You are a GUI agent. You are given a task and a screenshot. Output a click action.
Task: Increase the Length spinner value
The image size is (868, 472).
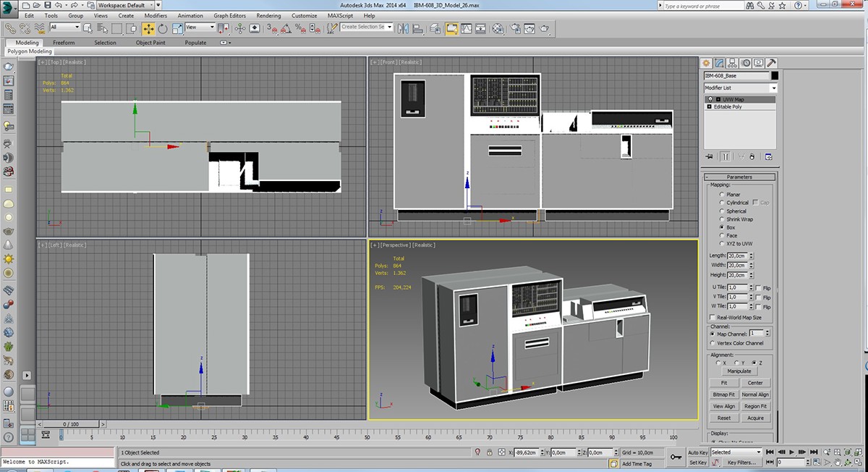(x=751, y=253)
